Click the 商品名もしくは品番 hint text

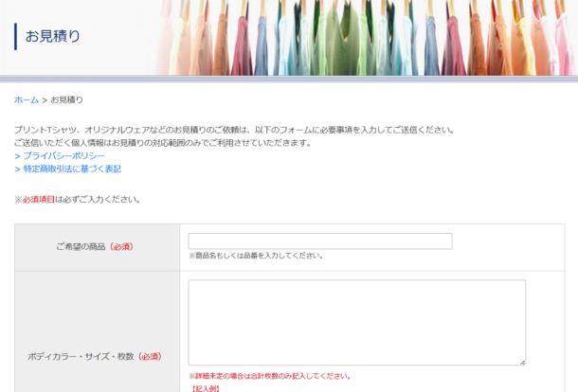256,256
